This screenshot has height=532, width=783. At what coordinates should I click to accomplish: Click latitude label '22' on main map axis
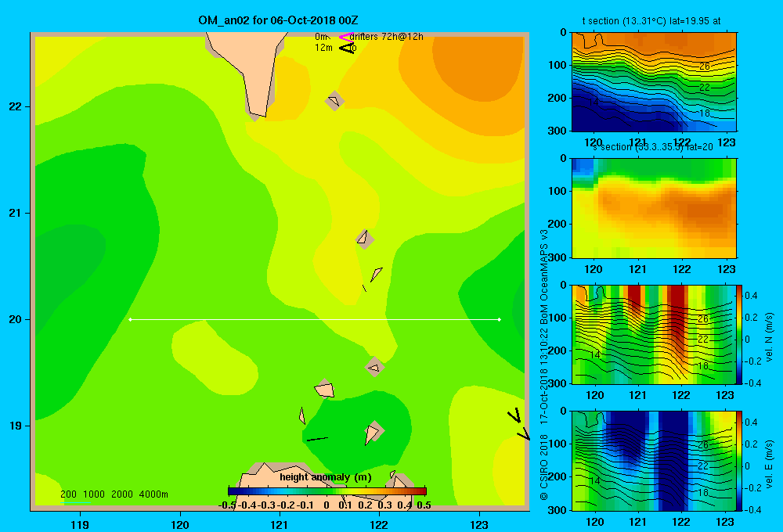(16, 106)
